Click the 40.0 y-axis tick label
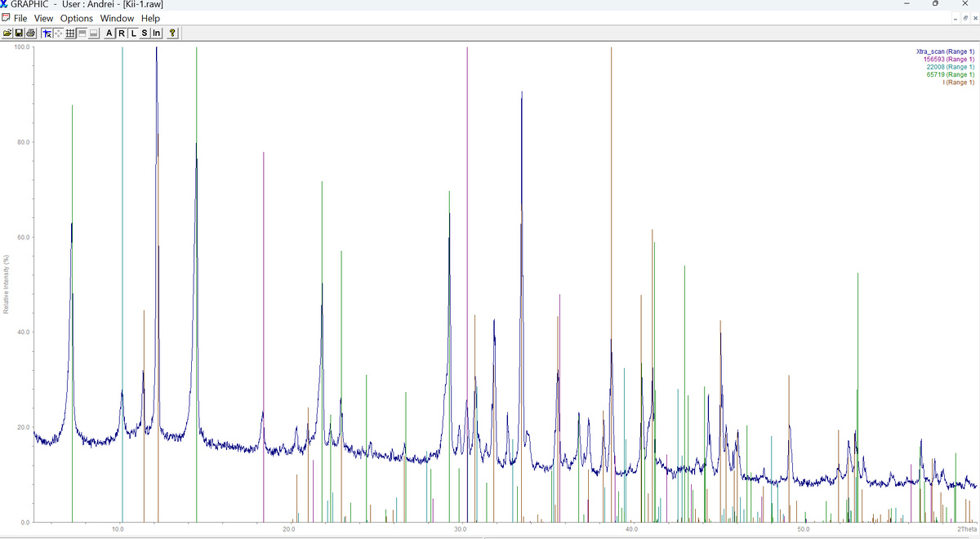 (x=23, y=332)
